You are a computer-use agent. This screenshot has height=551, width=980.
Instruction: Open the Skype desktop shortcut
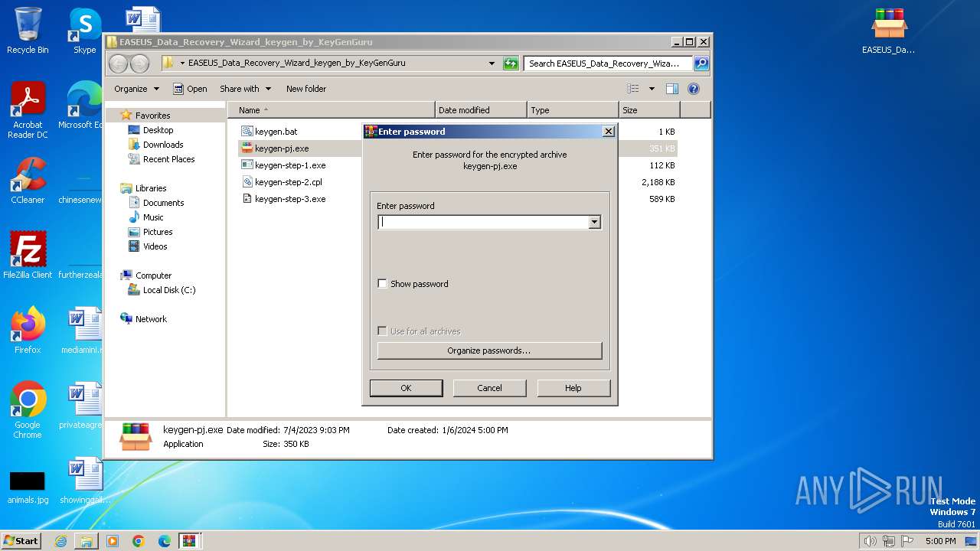(84, 31)
